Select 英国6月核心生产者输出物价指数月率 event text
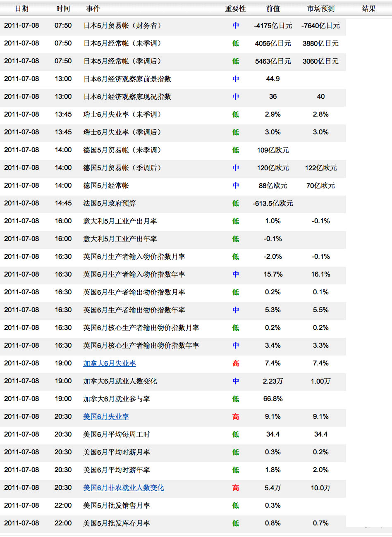The image size is (392, 537). coord(141,328)
